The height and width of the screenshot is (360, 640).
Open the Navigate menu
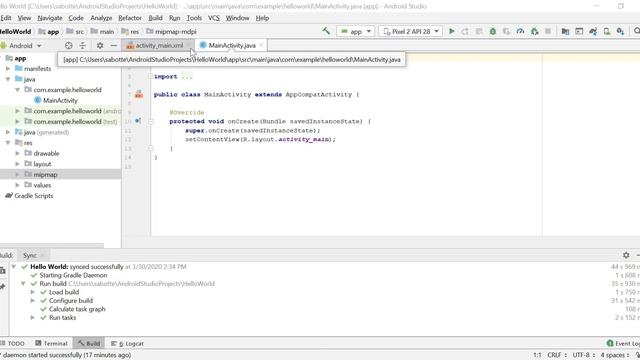click(50, 18)
